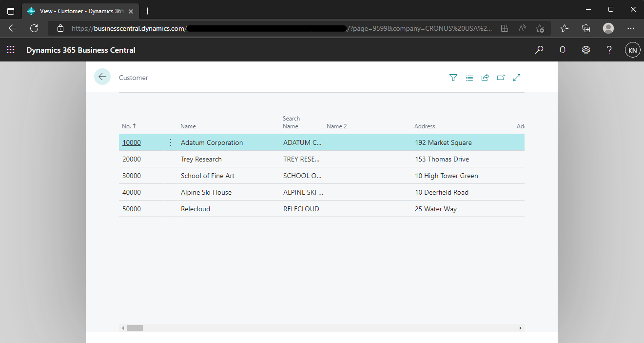Go back using the Customer page back arrow
644x343 pixels.
pyautogui.click(x=102, y=77)
